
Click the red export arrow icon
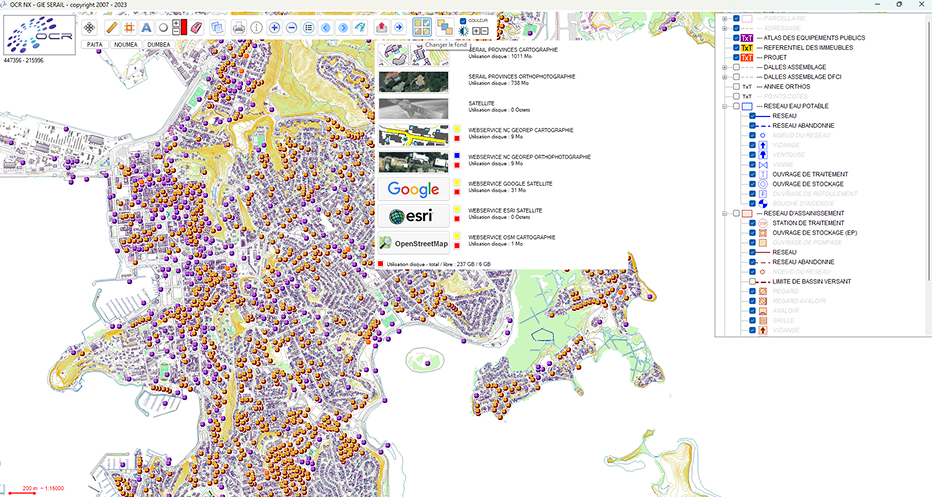382,27
